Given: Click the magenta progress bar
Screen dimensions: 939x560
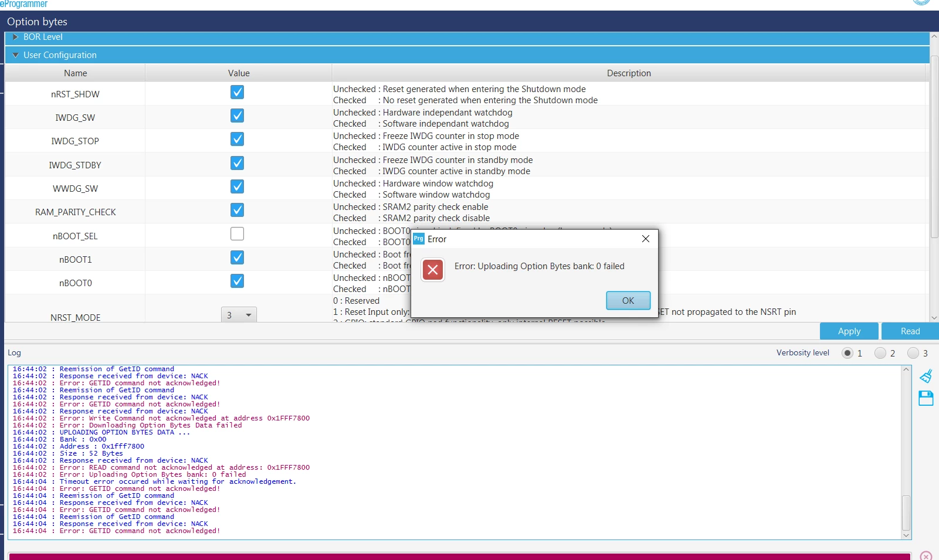Looking at the screenshot, I should tap(460, 556).
